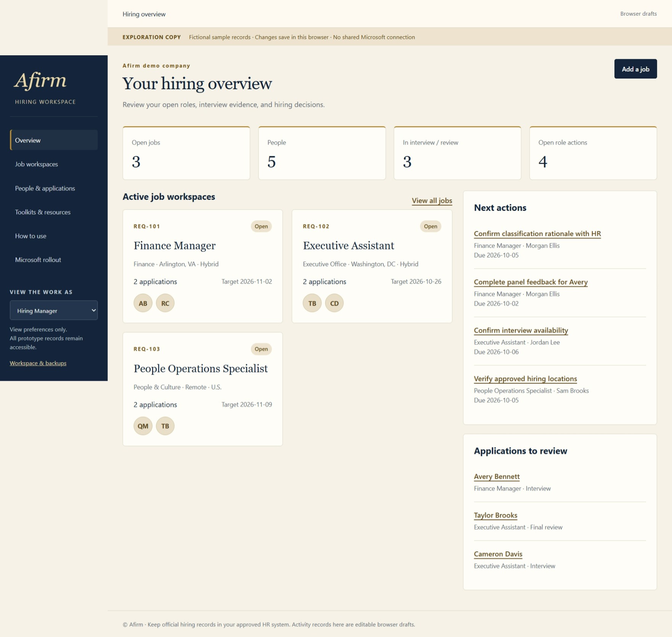Click the RC candidate avatar
This screenshot has width=672, height=637.
165,303
